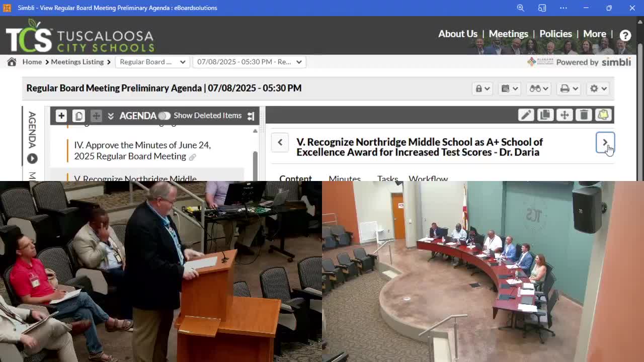This screenshot has width=644, height=362.
Task: Click the move arrows icon in agenda toolbar
Action: tap(96, 116)
